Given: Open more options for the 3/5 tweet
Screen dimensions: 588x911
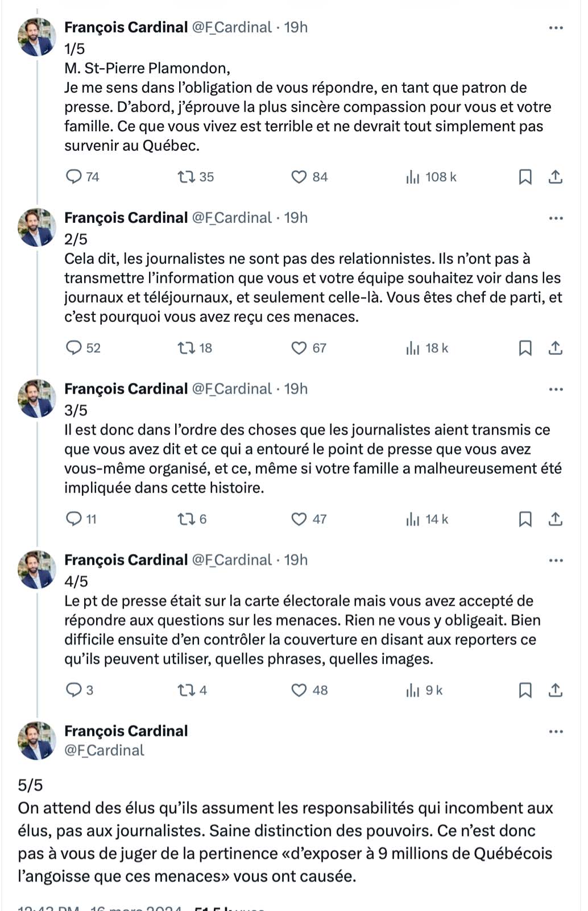Looking at the screenshot, I should [556, 390].
